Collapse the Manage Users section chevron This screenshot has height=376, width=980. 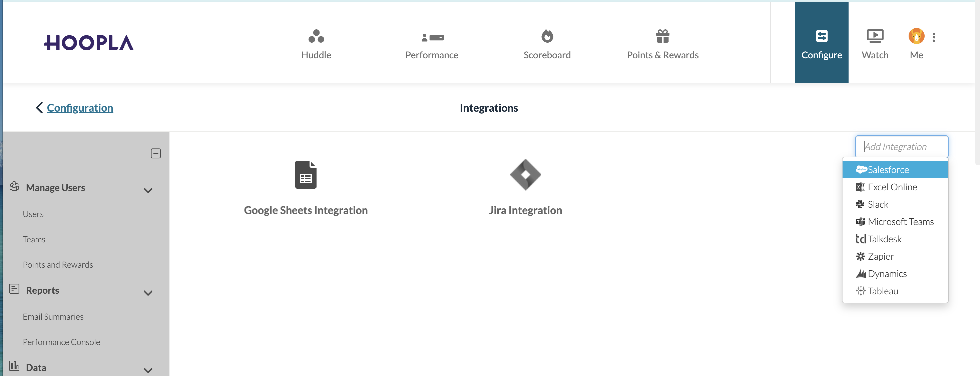pyautogui.click(x=148, y=190)
